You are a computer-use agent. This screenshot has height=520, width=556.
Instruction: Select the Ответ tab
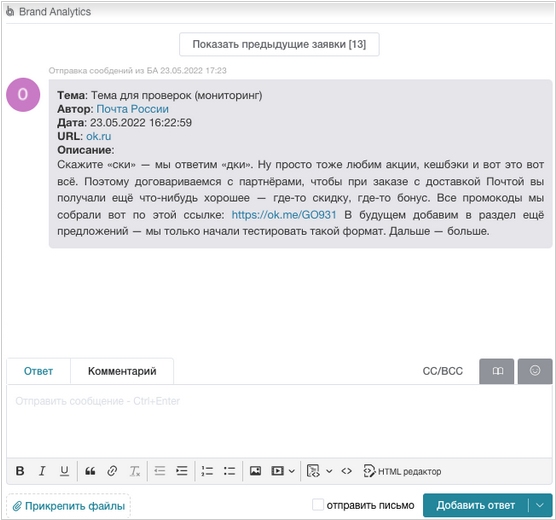[x=38, y=371]
